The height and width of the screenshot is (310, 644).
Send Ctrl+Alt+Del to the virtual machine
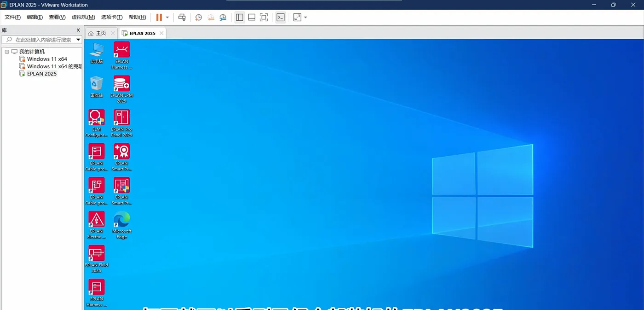pyautogui.click(x=182, y=17)
